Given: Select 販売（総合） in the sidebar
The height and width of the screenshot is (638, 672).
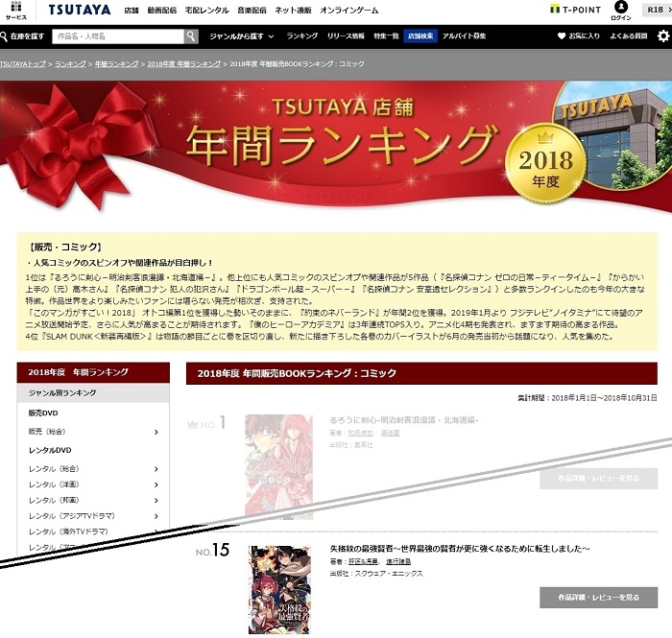Looking at the screenshot, I should coord(47,432).
